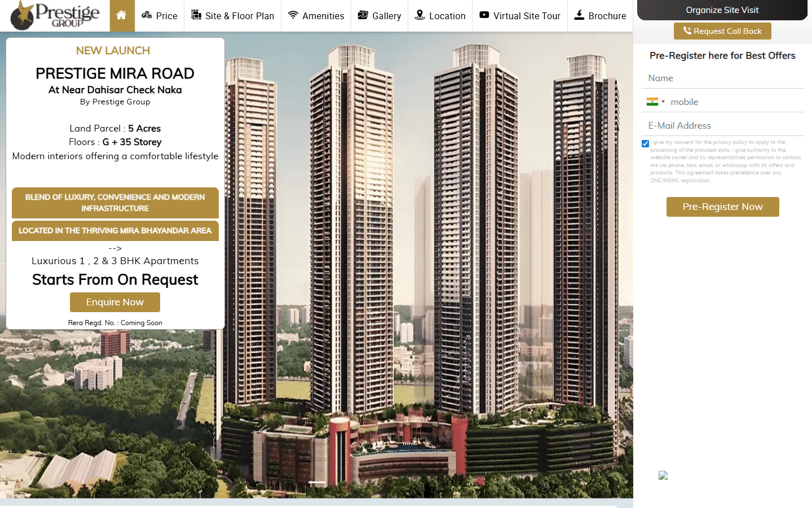
Task: Click 'Floors : G + 35 Storey' text
Action: 115,142
